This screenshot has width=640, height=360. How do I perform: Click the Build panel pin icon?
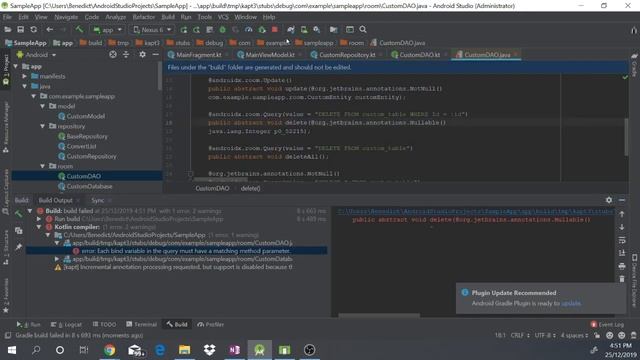(18, 247)
